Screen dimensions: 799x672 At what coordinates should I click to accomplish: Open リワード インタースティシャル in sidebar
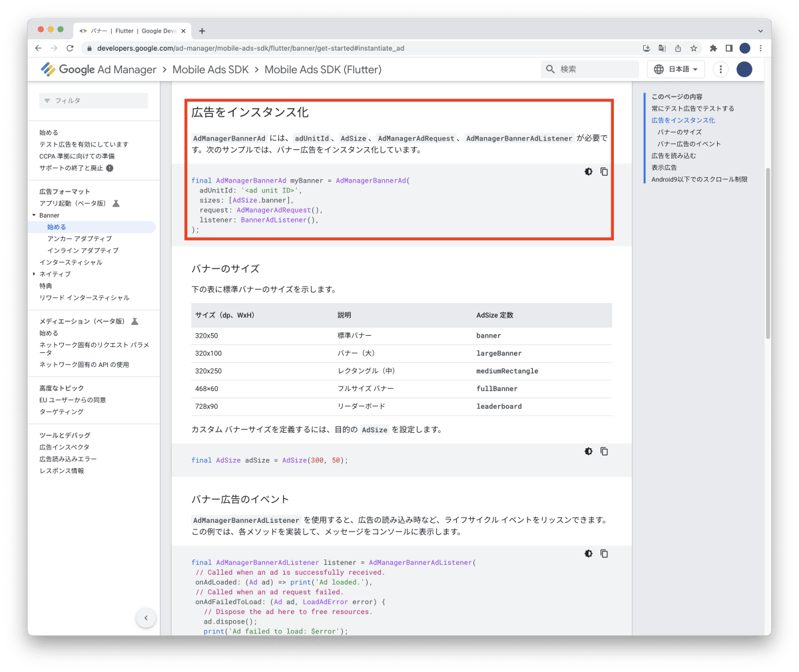(x=85, y=298)
